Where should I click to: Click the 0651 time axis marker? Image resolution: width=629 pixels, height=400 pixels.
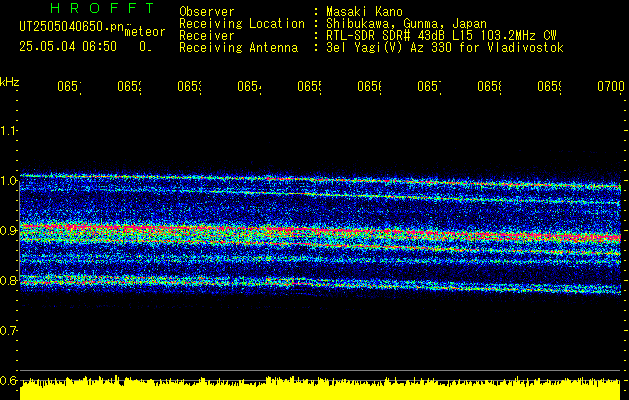[x=69, y=87]
